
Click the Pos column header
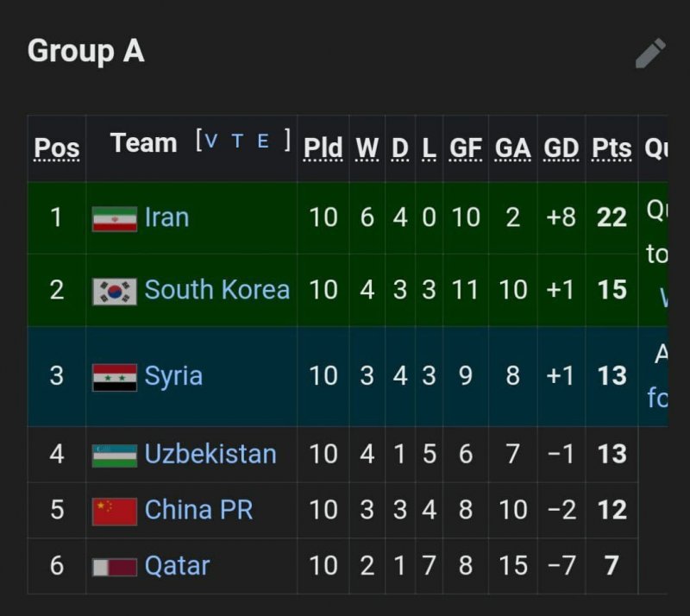point(57,148)
